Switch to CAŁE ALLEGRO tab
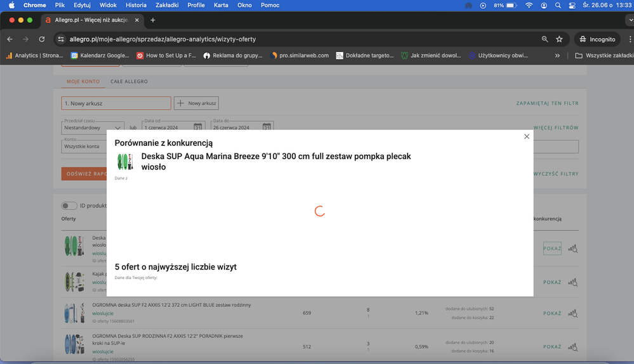 [x=129, y=82]
